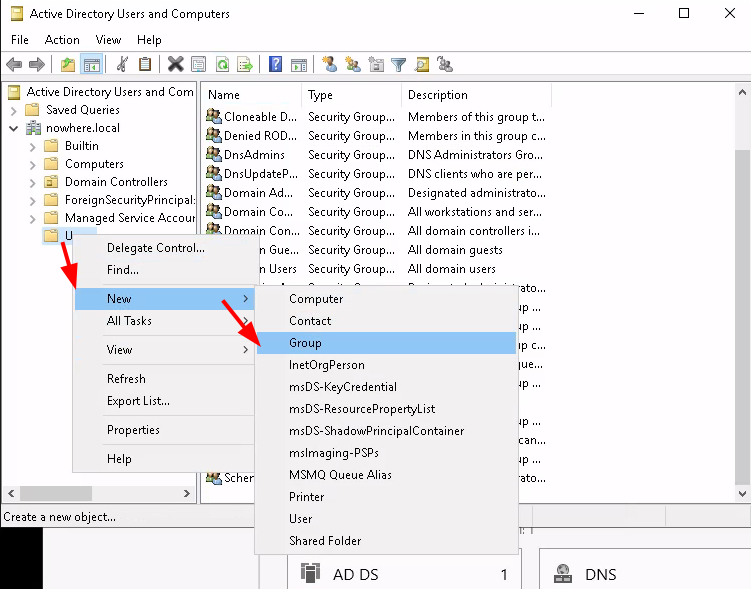Screen dimensions: 751x589
Task: Open the View submenu in context menu
Action: coord(164,350)
